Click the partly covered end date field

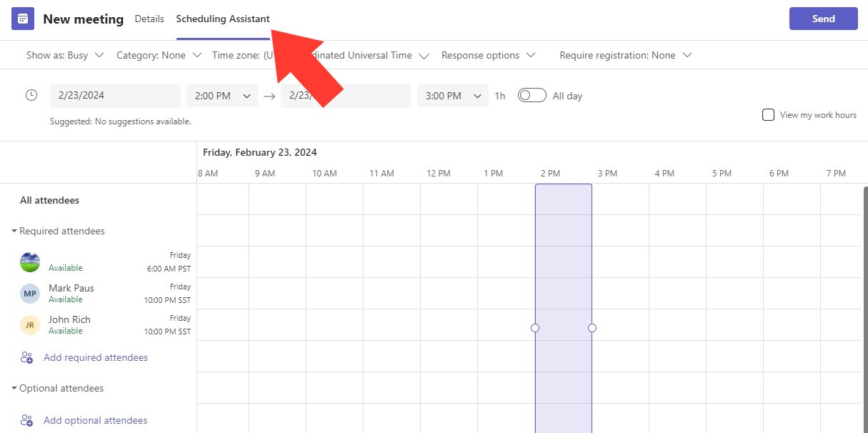point(346,96)
